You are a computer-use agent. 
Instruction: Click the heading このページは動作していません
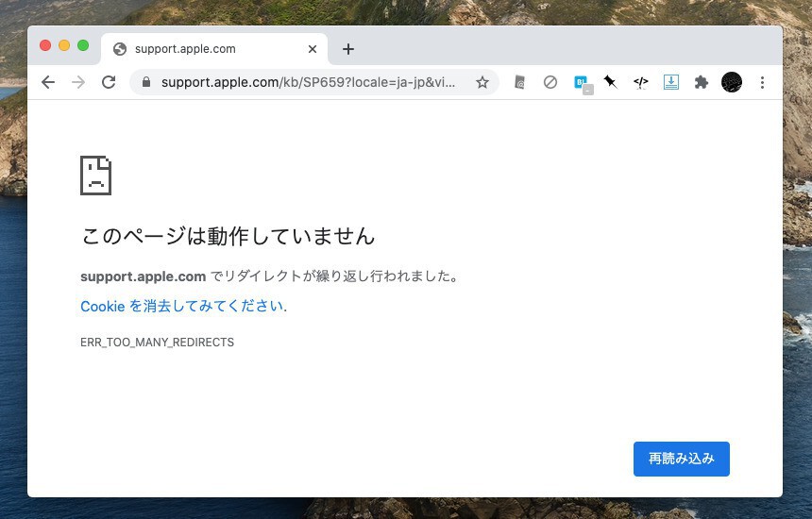point(228,236)
